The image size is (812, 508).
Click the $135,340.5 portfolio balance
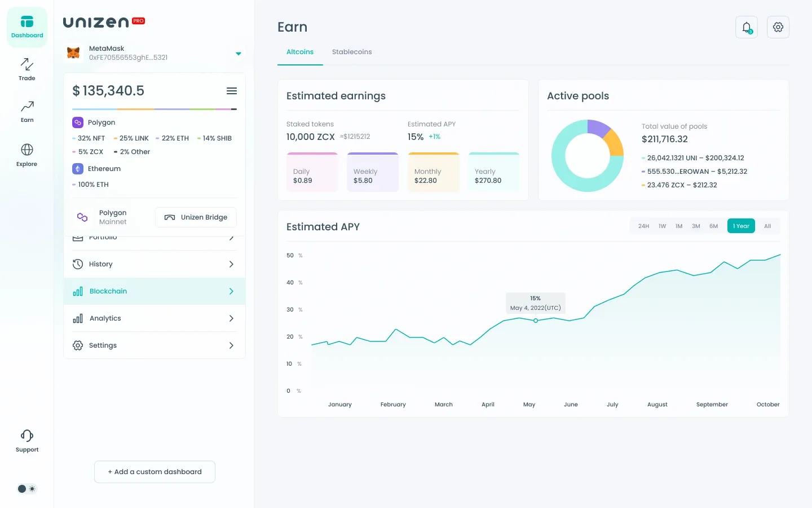(x=108, y=91)
